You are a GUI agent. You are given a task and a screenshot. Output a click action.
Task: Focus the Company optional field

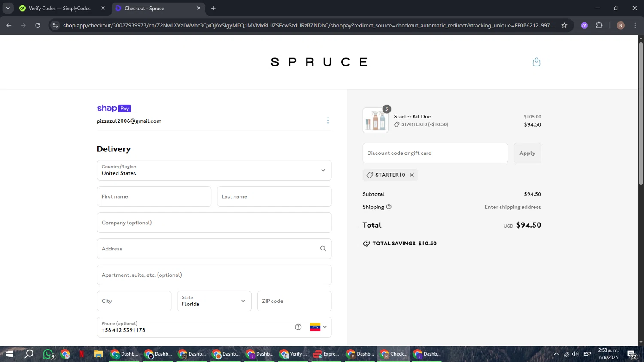coord(214,223)
